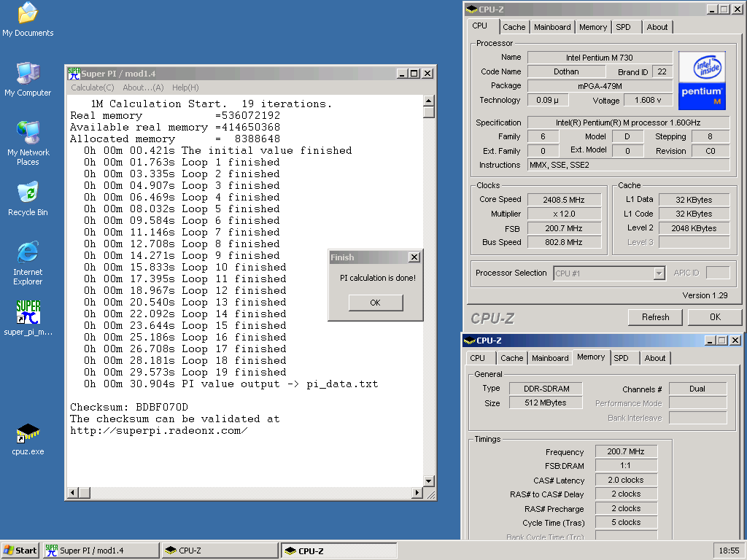The image size is (747, 560).
Task: Click the Cycle Time (Tras) value
Action: click(626, 522)
